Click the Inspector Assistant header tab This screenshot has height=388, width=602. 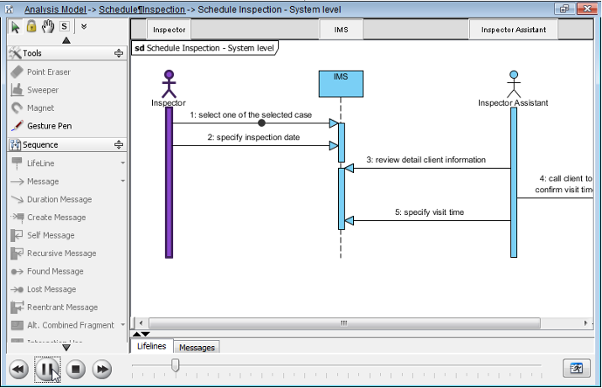click(x=513, y=30)
